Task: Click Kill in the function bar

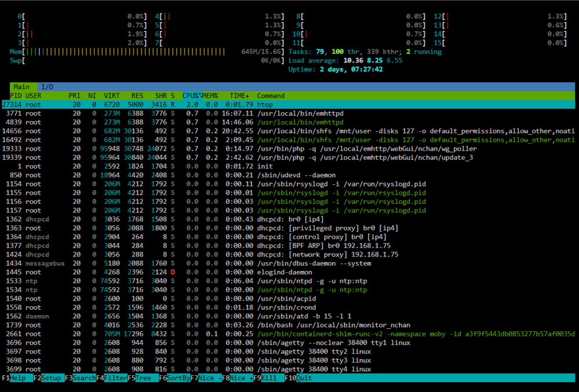Action: (269, 378)
